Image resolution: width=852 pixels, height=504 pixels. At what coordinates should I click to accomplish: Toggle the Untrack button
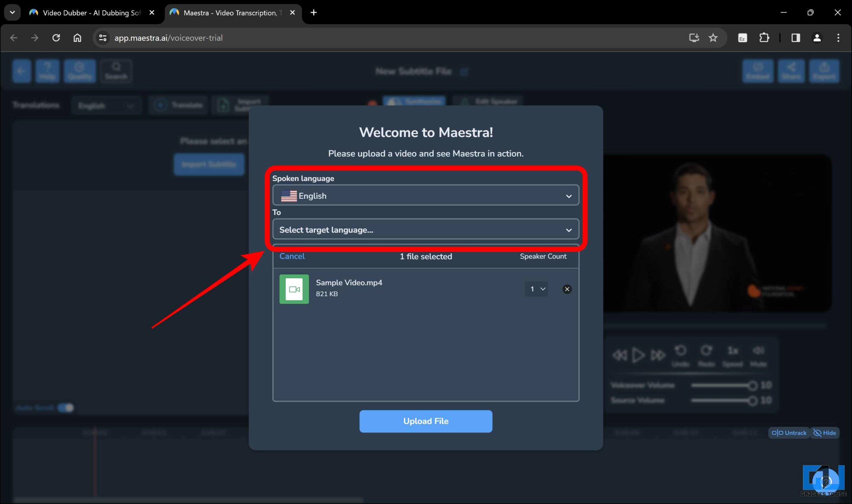789,433
